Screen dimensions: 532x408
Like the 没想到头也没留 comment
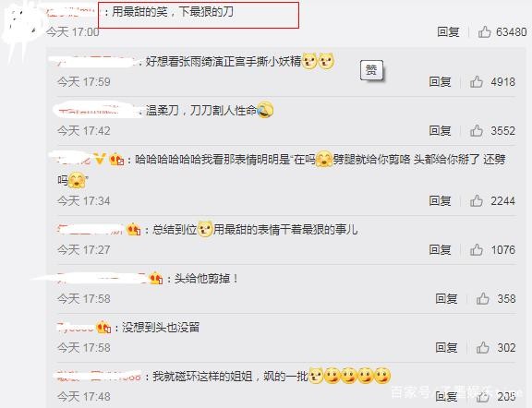[x=482, y=348]
